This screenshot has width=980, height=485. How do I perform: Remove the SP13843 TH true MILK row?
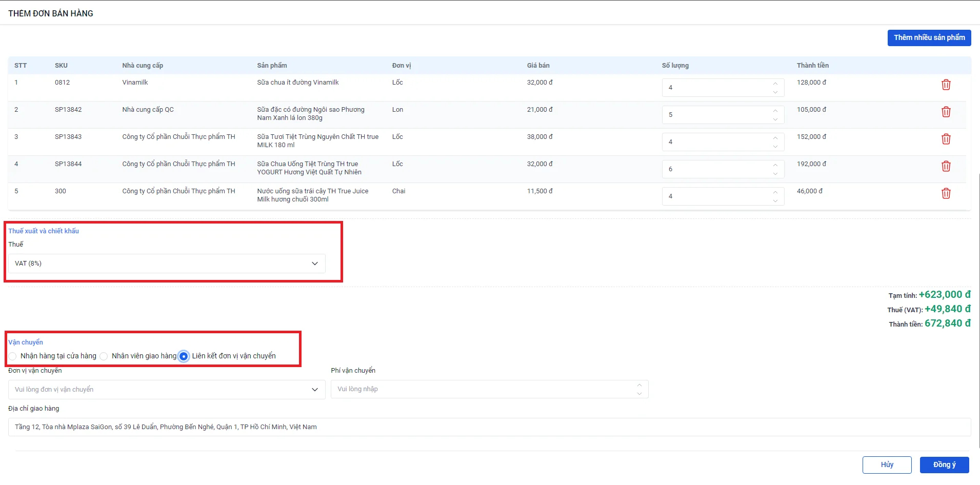click(946, 139)
